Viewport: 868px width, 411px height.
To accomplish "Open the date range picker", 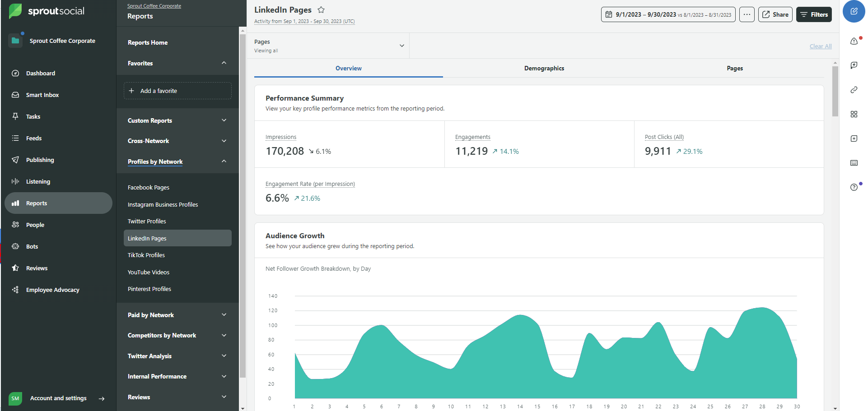I will (x=668, y=14).
